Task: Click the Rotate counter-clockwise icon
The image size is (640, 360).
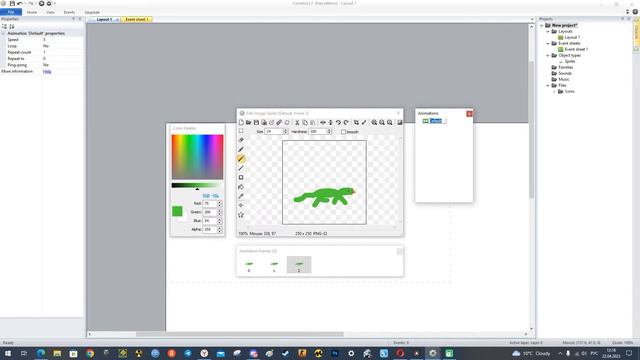Action: tap(338, 122)
